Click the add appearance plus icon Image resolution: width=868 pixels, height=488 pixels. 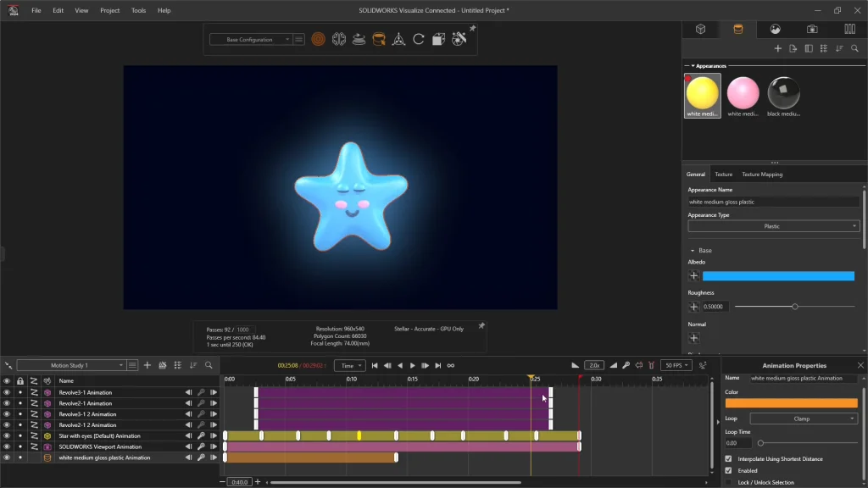coord(777,49)
